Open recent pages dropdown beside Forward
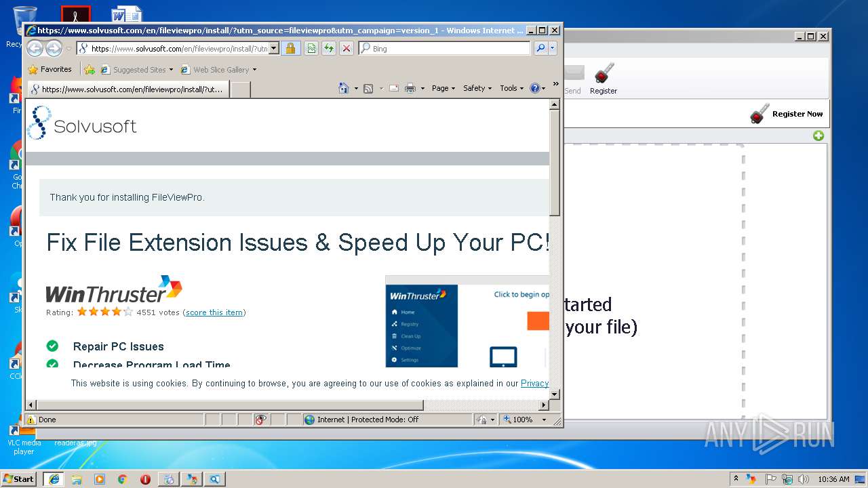This screenshot has width=868, height=488. 68,49
